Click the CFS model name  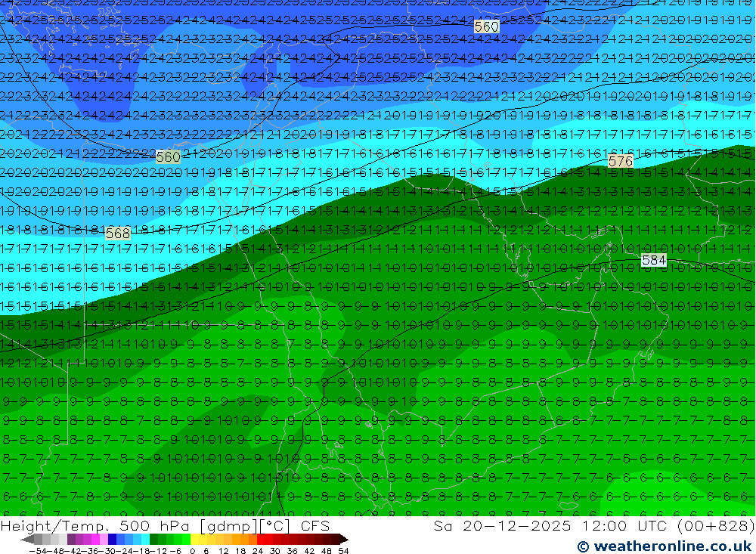click(315, 526)
